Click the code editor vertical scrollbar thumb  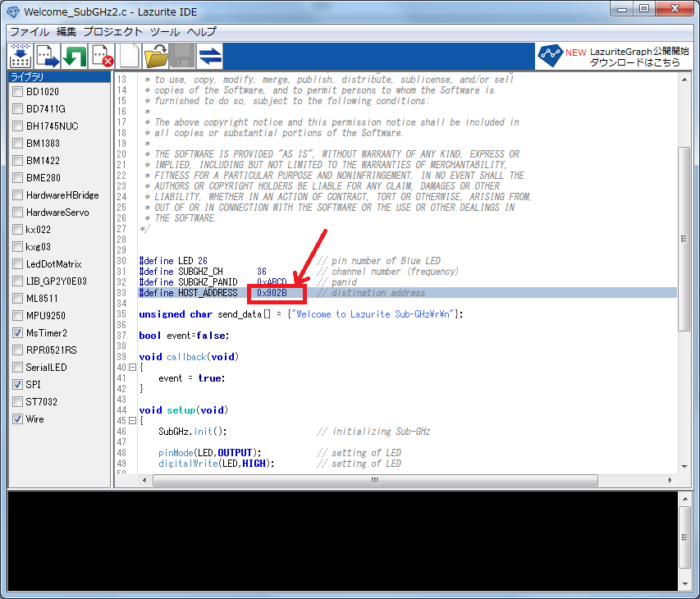[684, 239]
